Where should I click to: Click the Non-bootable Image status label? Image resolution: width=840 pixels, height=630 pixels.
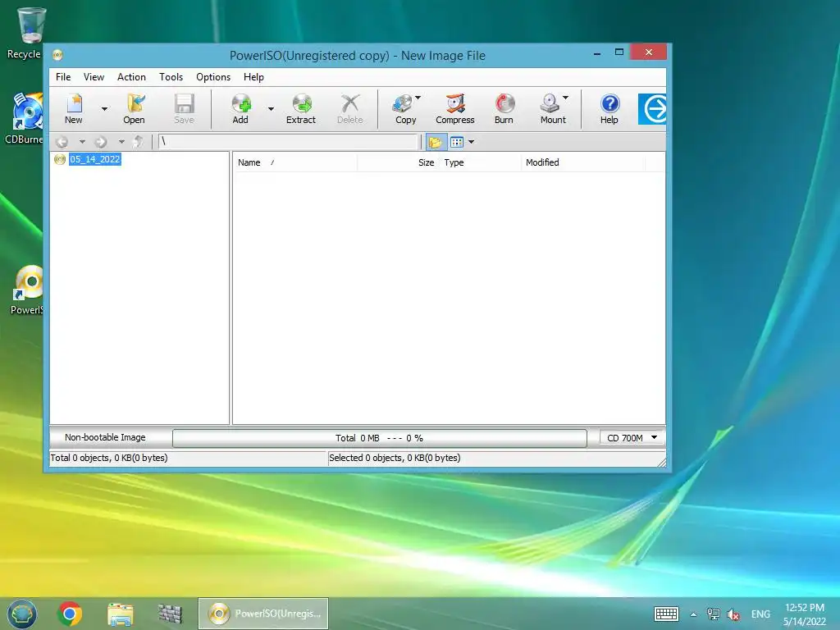(106, 438)
